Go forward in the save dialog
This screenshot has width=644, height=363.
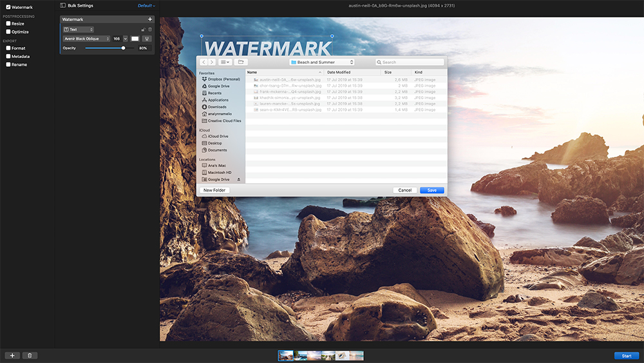(211, 62)
